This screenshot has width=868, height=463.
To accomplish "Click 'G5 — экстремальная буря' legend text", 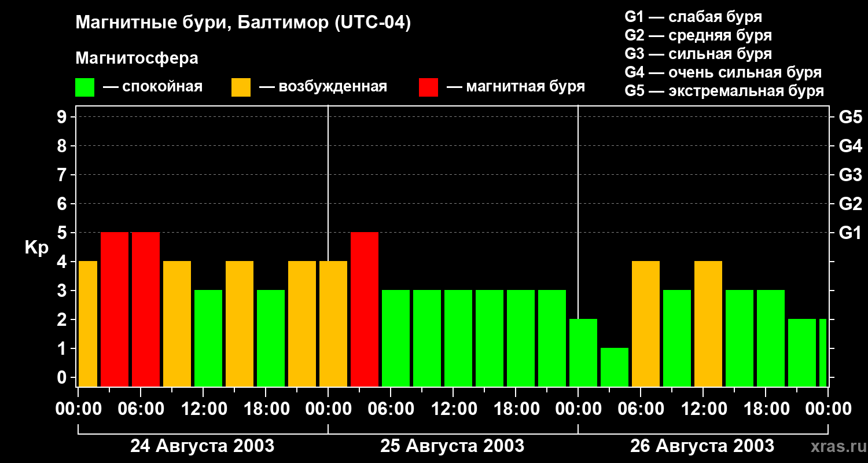I will click(x=724, y=91).
